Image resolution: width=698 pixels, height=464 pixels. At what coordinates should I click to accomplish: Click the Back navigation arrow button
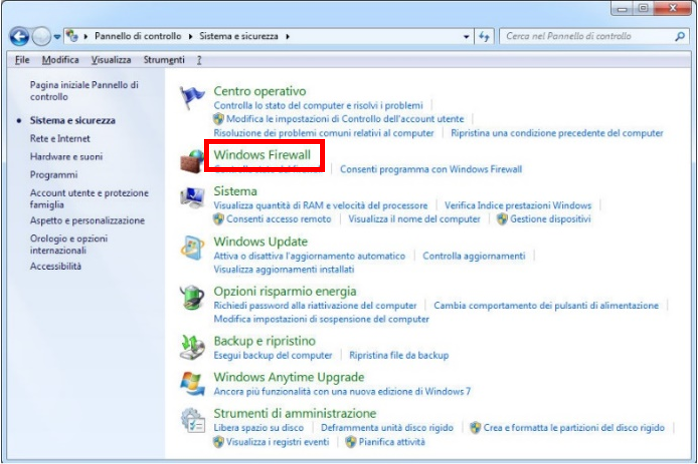pos(20,37)
